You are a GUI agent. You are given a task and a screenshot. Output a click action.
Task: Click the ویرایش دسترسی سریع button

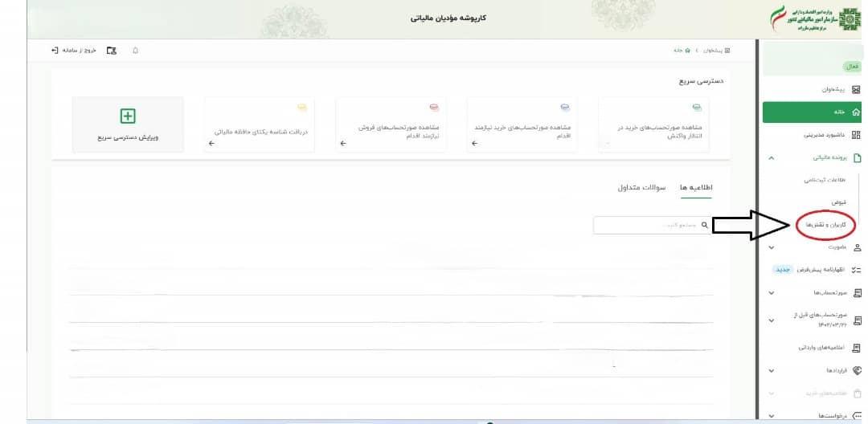pos(128,124)
